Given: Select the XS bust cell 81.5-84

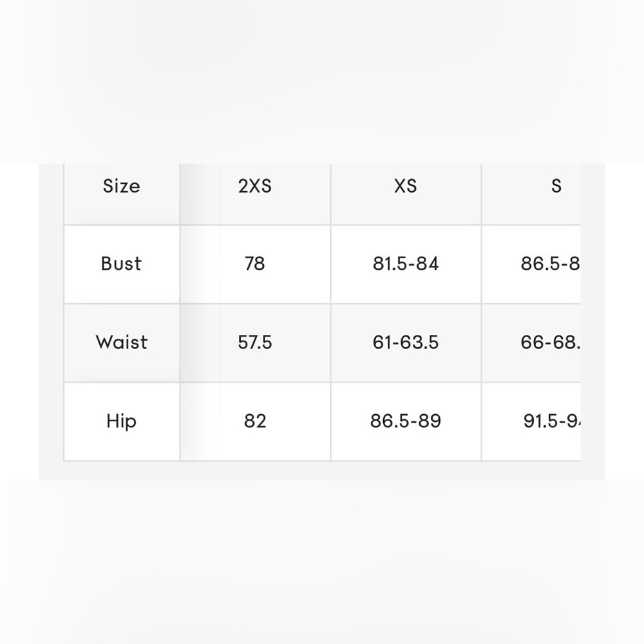Looking at the screenshot, I should pyautogui.click(x=406, y=264).
